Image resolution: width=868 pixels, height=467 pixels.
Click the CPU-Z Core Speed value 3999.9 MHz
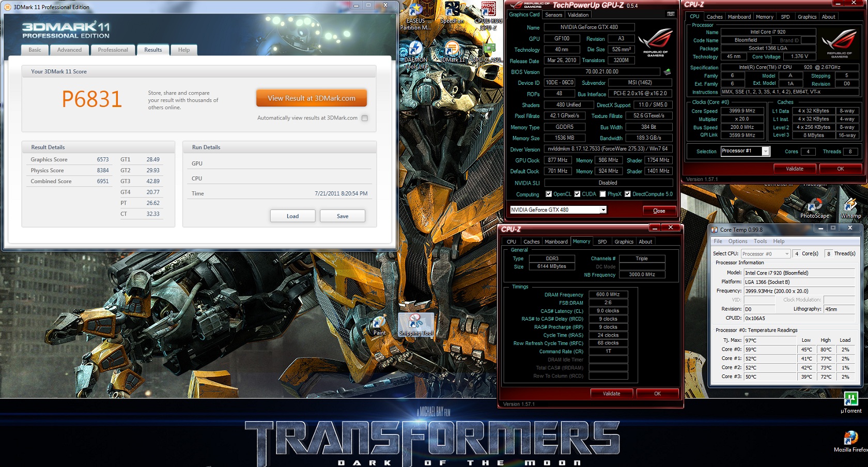tap(742, 111)
